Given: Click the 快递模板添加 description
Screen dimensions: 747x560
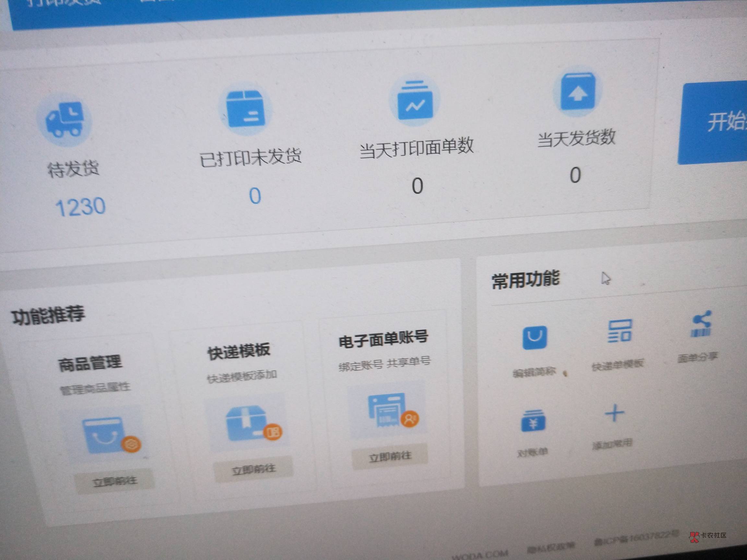Looking at the screenshot, I should (x=242, y=376).
